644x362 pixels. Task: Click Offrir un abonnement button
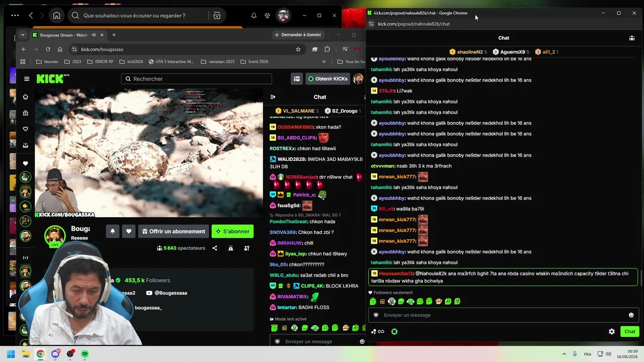click(x=174, y=231)
